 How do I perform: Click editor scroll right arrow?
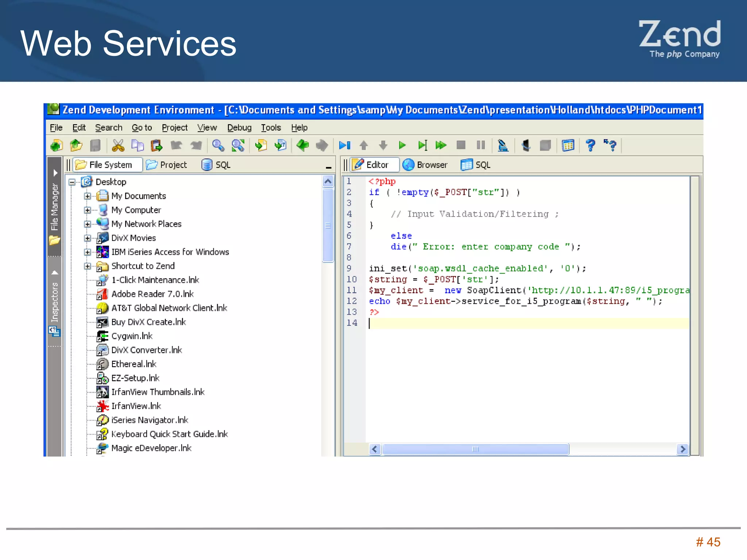683,449
